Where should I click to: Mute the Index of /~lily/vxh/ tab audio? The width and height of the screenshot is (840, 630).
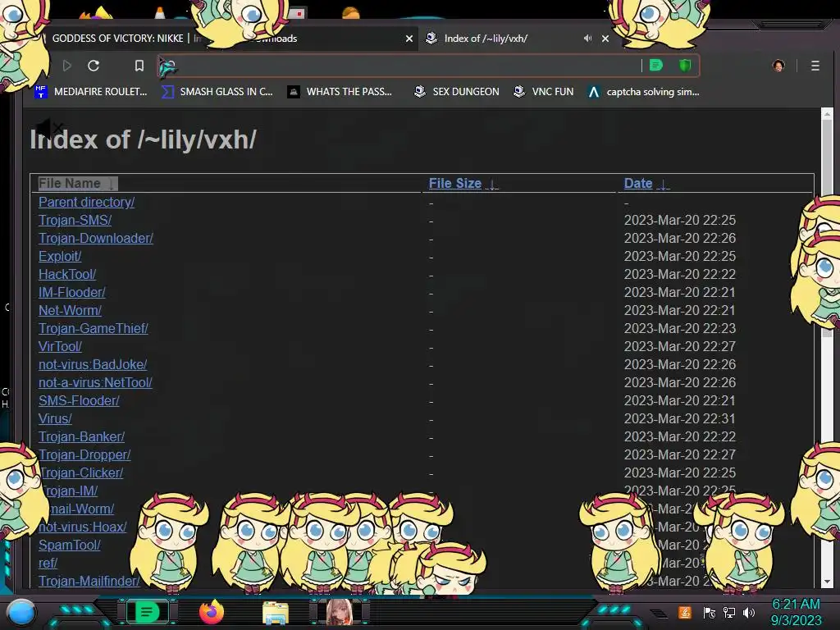[x=587, y=38]
